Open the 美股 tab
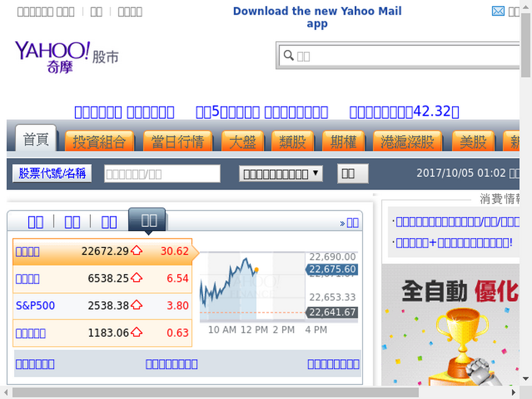This screenshot has height=399, width=532. click(x=473, y=141)
